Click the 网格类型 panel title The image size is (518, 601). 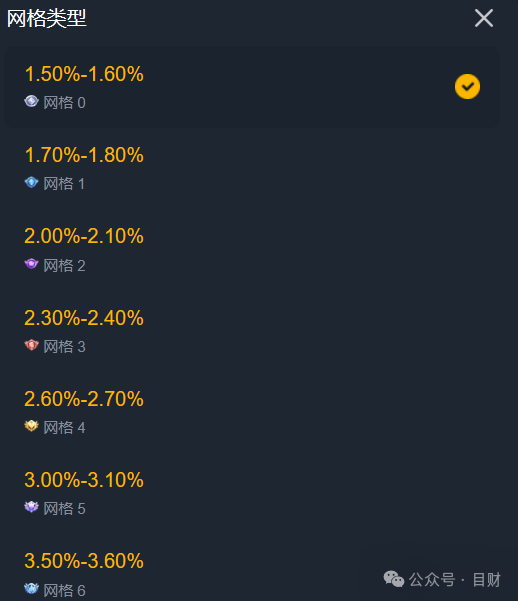[x=47, y=18]
